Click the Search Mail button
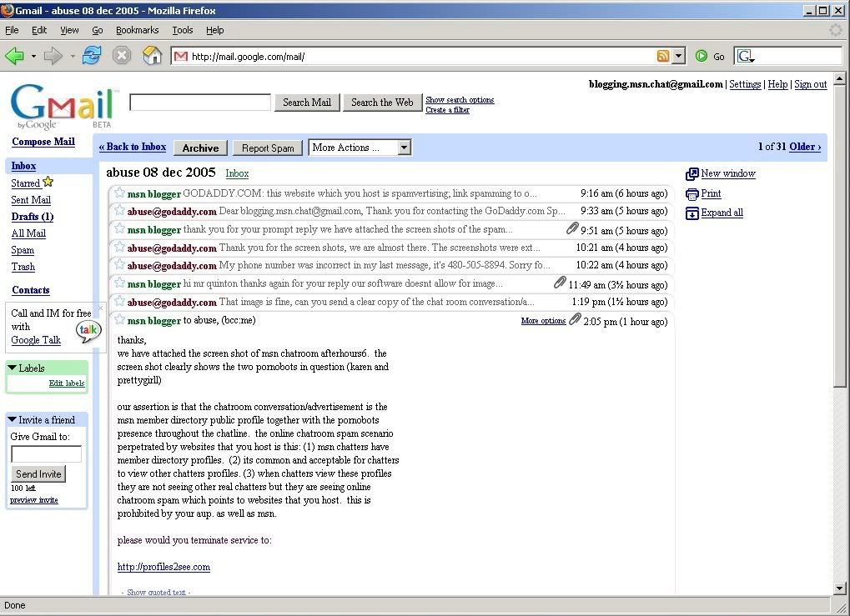The width and height of the screenshot is (850, 616). tap(307, 103)
